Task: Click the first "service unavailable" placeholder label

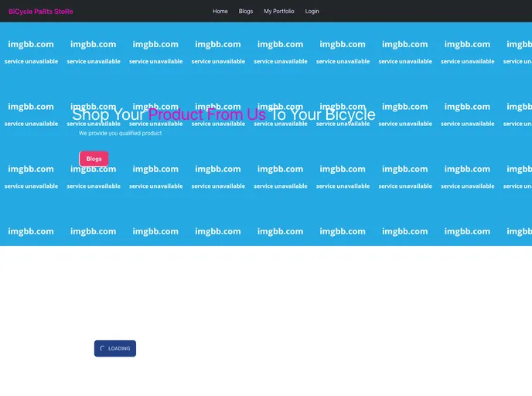Action: point(31,61)
